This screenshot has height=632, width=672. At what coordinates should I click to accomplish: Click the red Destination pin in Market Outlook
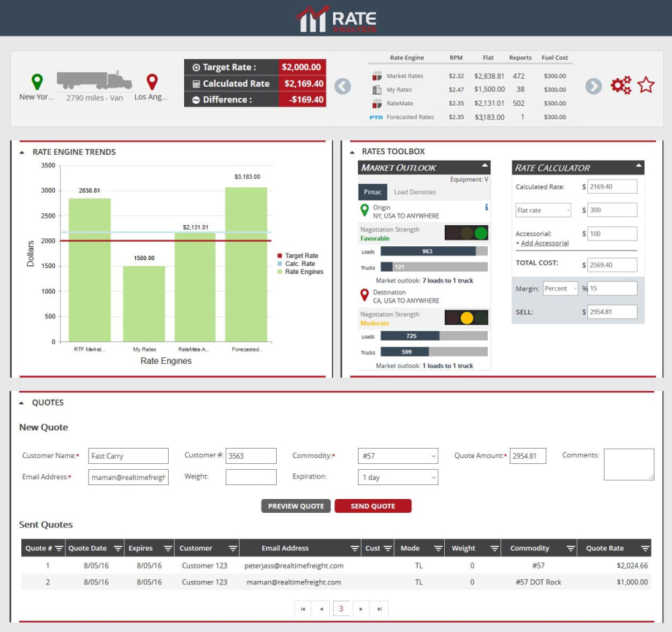point(363,295)
